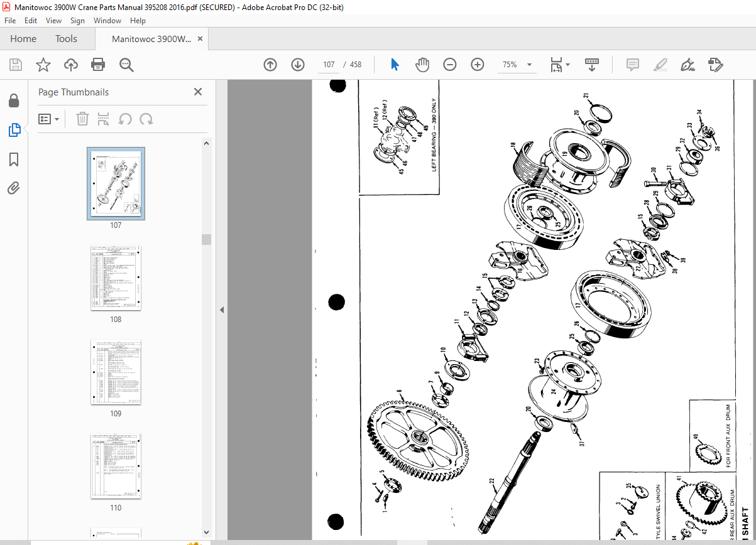Switch to the Tools tab
756x545 pixels.
(66, 39)
